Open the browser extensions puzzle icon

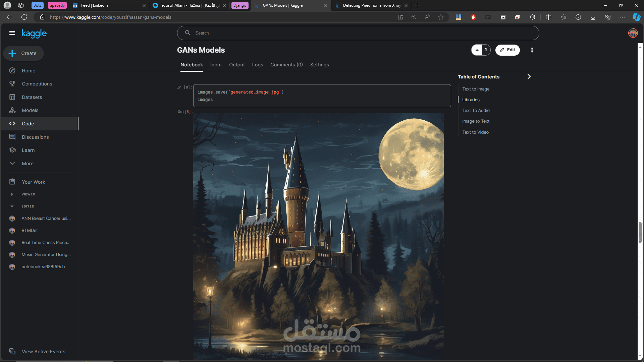click(532, 17)
